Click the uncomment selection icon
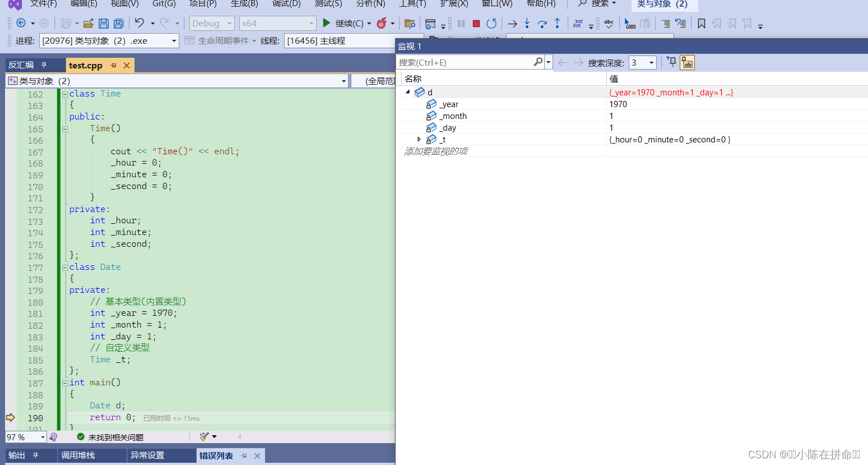 click(680, 23)
